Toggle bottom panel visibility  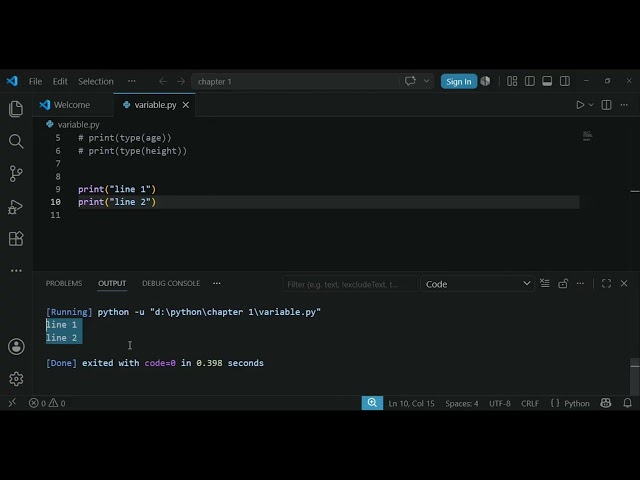(x=547, y=81)
